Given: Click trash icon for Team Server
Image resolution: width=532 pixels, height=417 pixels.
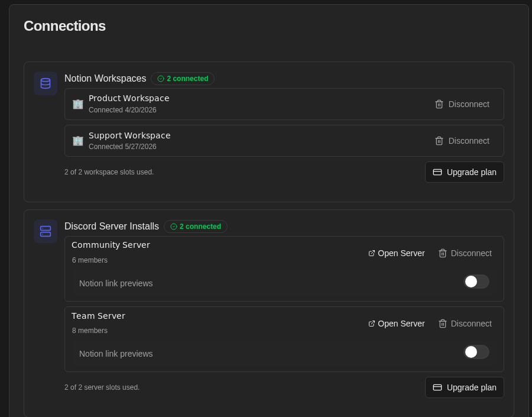Looking at the screenshot, I should coord(442,324).
